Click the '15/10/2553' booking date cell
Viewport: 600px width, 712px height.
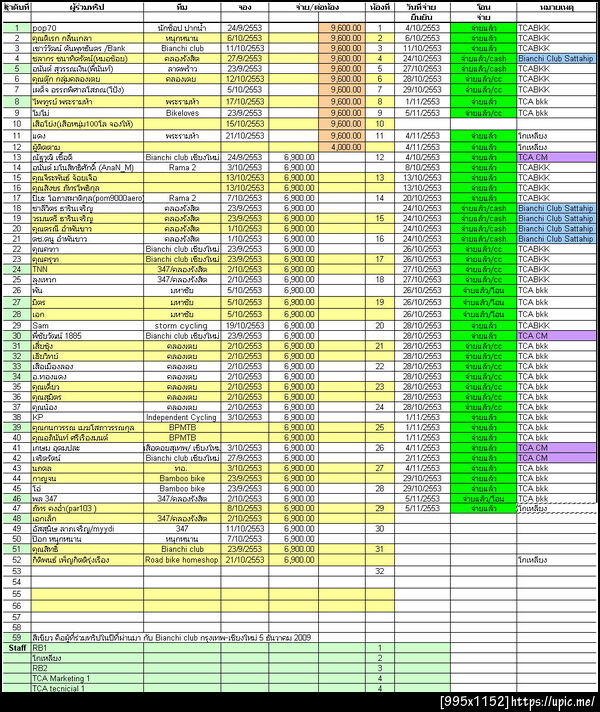(x=245, y=124)
